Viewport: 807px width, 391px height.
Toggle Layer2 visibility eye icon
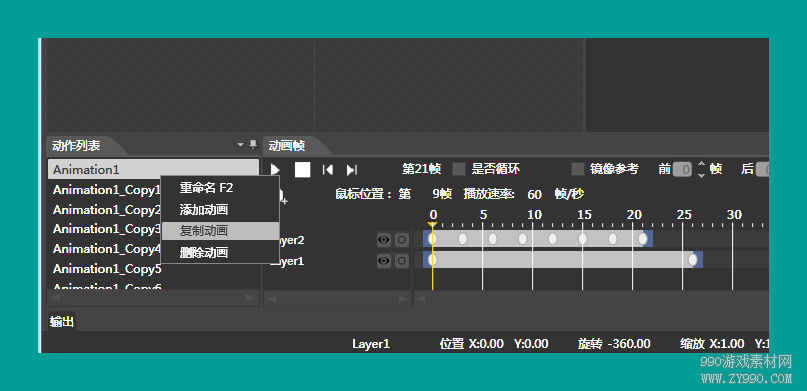tap(384, 240)
